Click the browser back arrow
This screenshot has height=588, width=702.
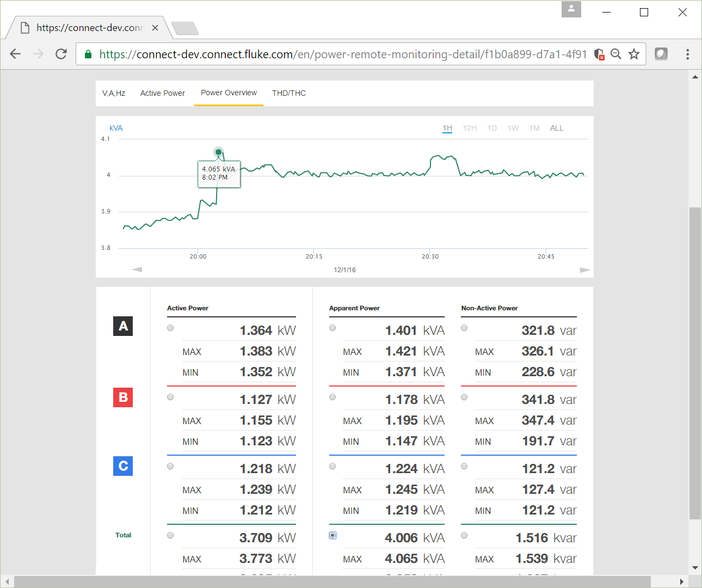15,54
